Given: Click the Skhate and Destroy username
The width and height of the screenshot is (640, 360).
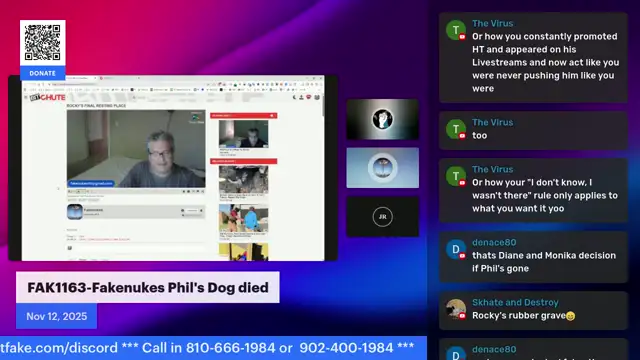Looking at the screenshot, I should coord(515,302).
